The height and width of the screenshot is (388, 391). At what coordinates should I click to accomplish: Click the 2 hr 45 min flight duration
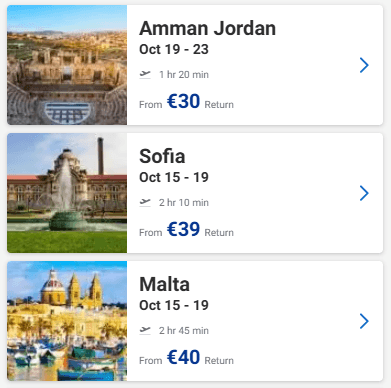pos(184,331)
